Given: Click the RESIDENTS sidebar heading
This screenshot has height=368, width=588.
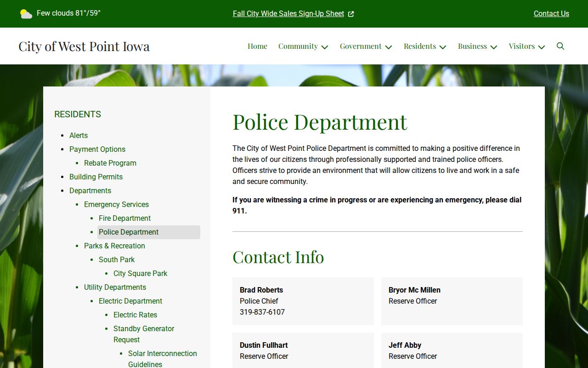Looking at the screenshot, I should coord(78,114).
